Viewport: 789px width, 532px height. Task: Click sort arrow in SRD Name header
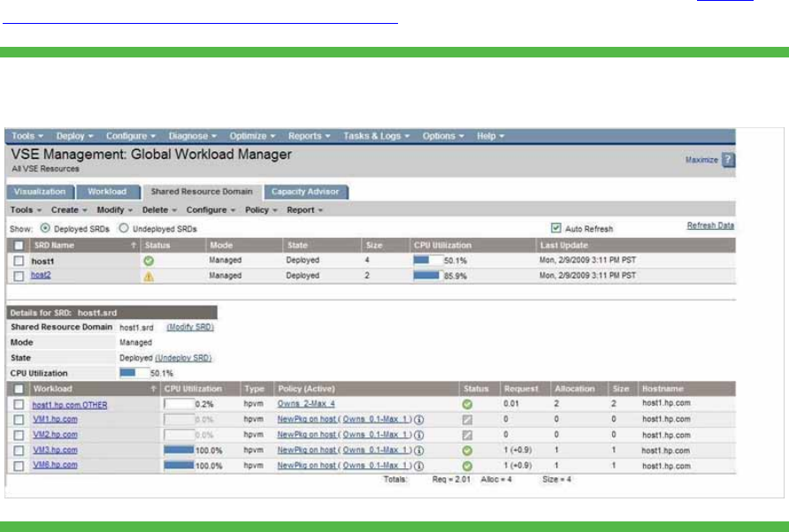coord(134,246)
